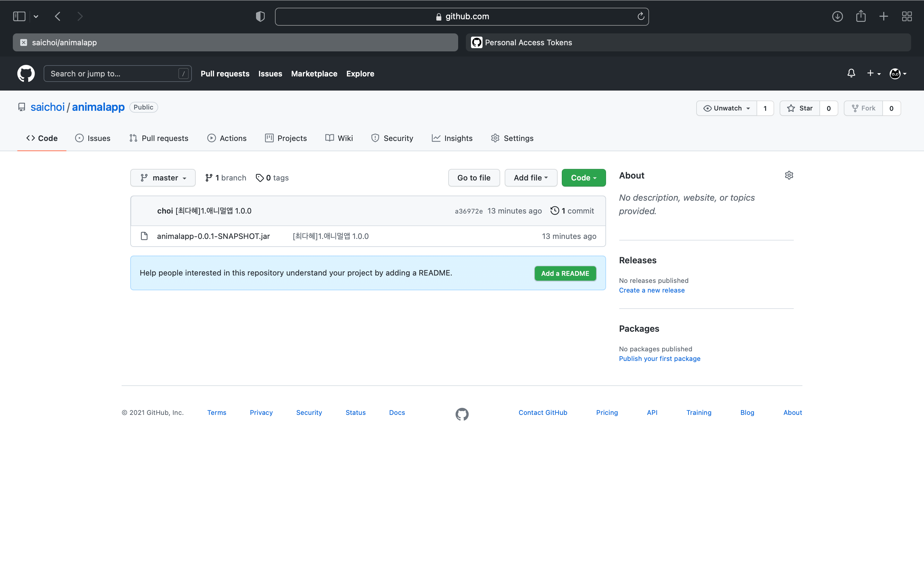Toggle the Safari sidebar icon
The height and width of the screenshot is (578, 924).
tap(19, 16)
